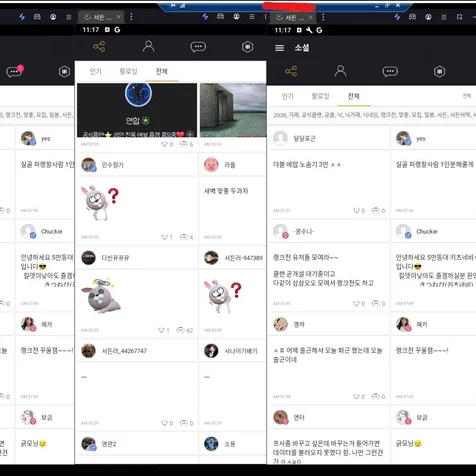This screenshot has width=476, height=476.
Task: Select underlined 전체 tab in middle window
Action: 162,71
